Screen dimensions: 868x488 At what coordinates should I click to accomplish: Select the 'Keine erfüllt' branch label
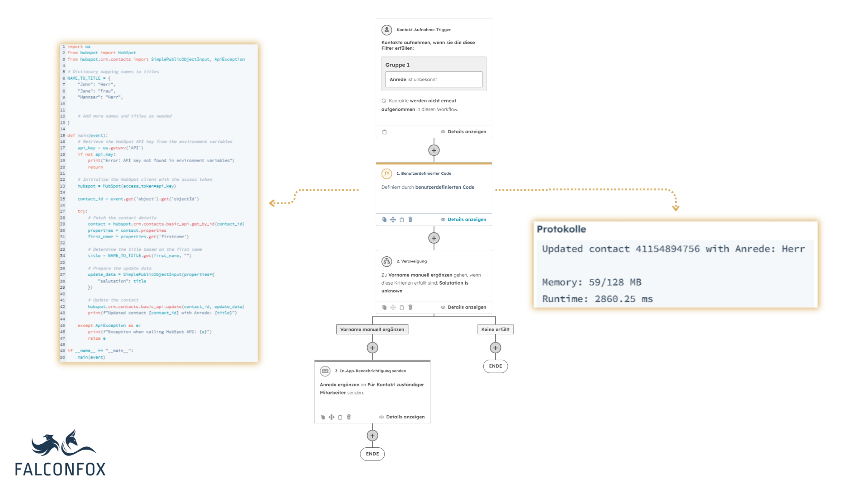coord(495,329)
